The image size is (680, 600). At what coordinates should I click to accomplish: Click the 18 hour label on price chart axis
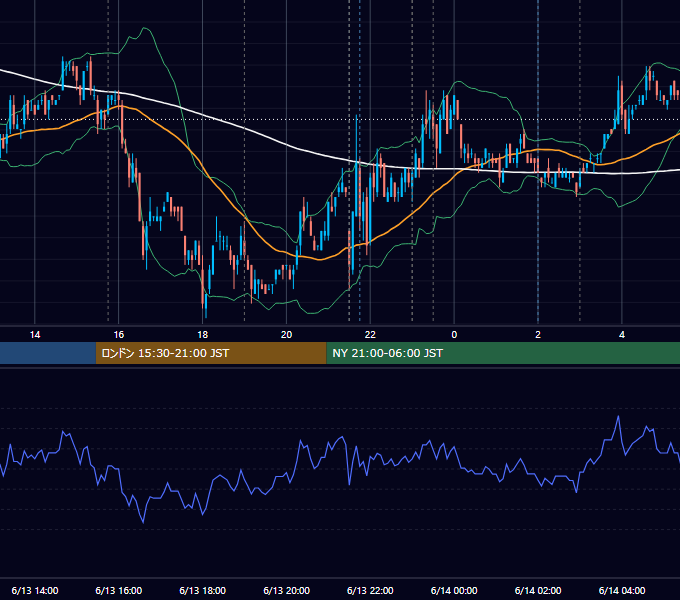pos(203,335)
